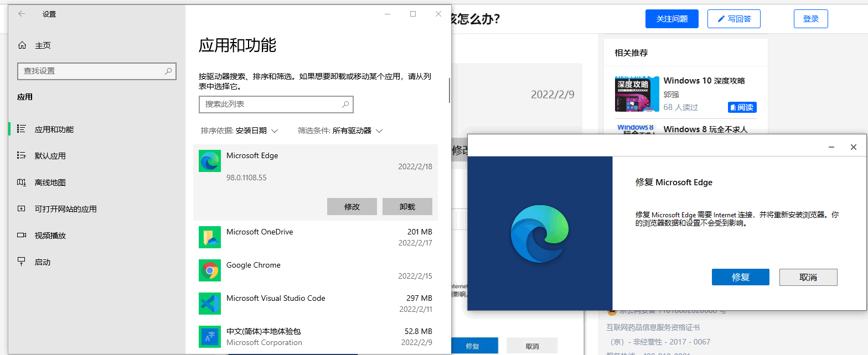868x355 pixels.
Task: Click the 阅读 button for Windows 10 深度攻略
Action: pos(742,107)
